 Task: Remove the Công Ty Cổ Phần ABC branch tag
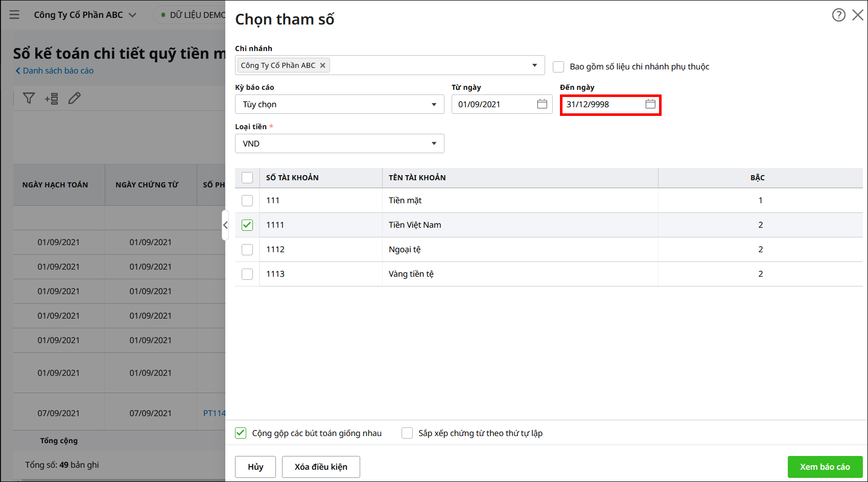click(x=322, y=65)
